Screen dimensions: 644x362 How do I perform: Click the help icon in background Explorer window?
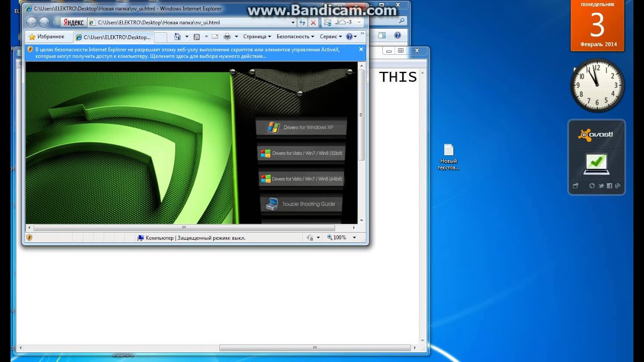click(397, 35)
